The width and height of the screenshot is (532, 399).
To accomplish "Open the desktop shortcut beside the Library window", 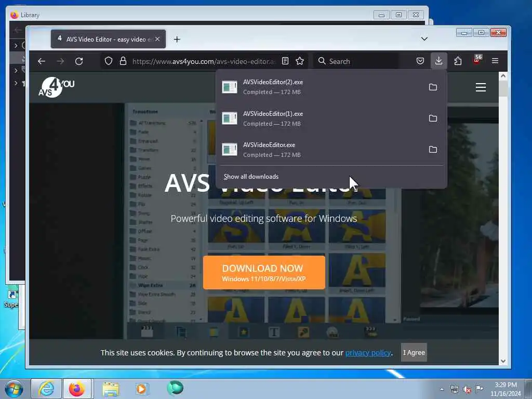I will coord(11,299).
